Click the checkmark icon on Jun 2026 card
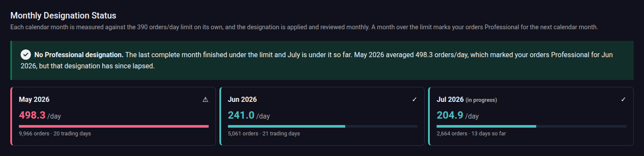Screen dimensions: 644x156 [x=414, y=100]
